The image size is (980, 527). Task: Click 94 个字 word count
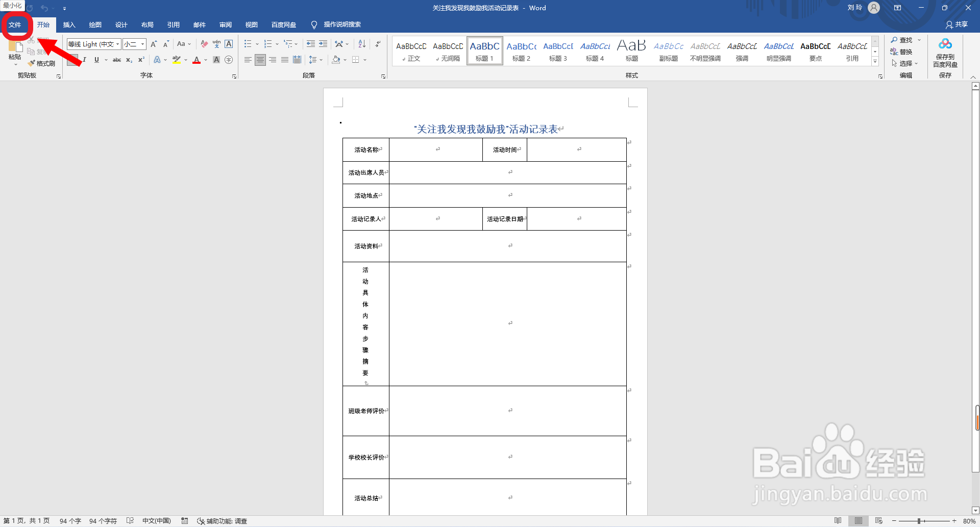pos(70,521)
